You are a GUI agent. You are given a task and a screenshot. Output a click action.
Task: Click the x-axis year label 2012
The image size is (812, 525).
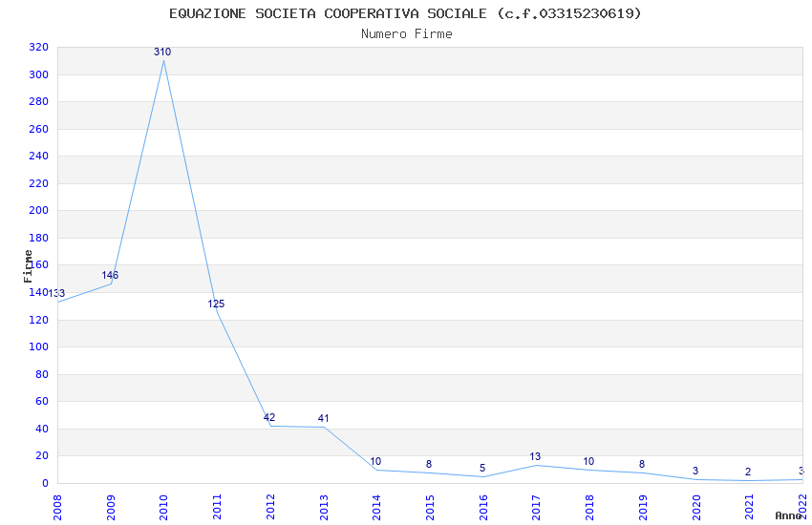270,507
